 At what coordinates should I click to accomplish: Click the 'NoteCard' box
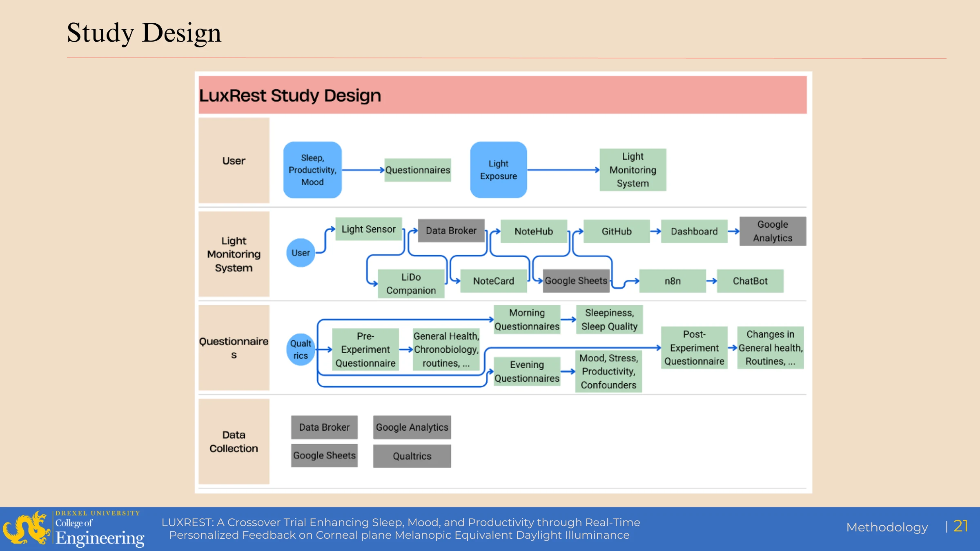tap(494, 281)
